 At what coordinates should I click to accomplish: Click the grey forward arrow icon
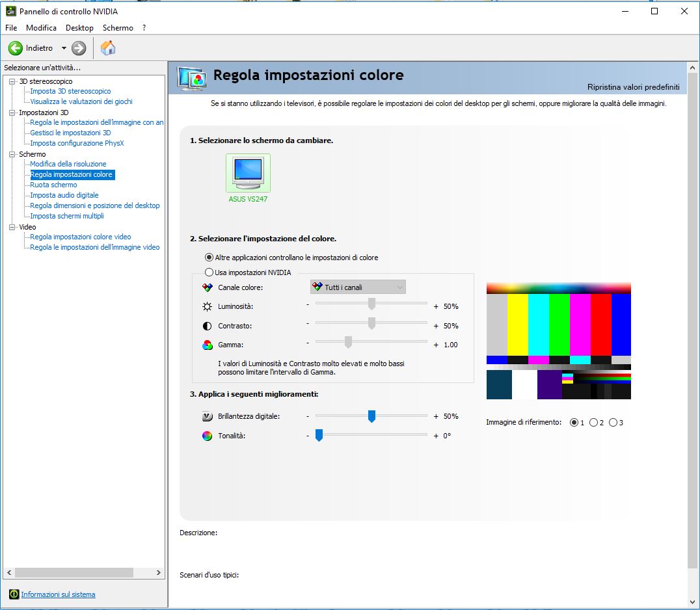coord(79,48)
